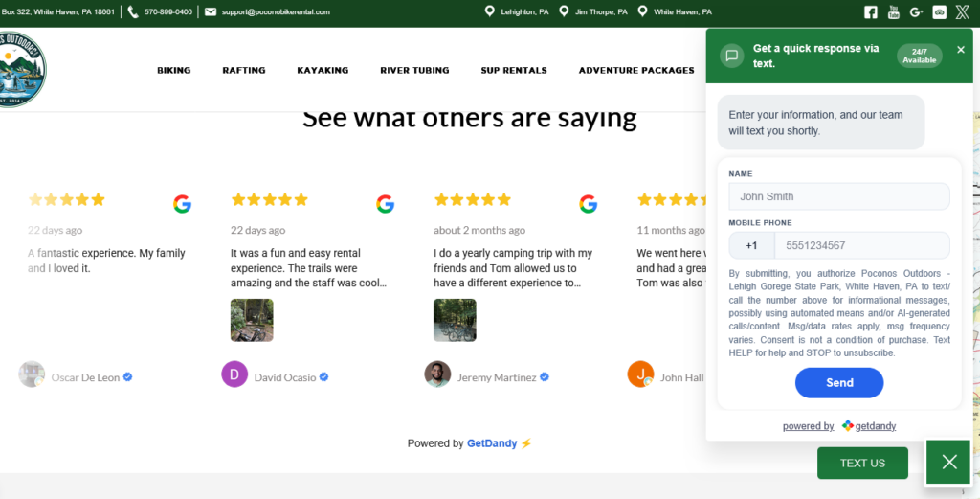The width and height of the screenshot is (980, 499).
Task: Click the chat bubble icon in widget header
Action: click(x=732, y=56)
